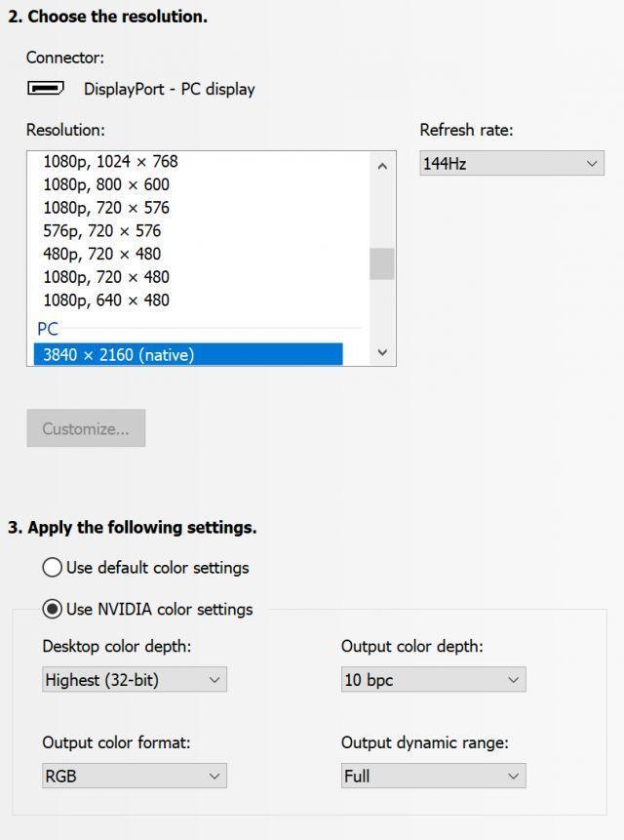The width and height of the screenshot is (624, 840).
Task: Expand Output dynamic range dropdown
Action: (x=433, y=777)
